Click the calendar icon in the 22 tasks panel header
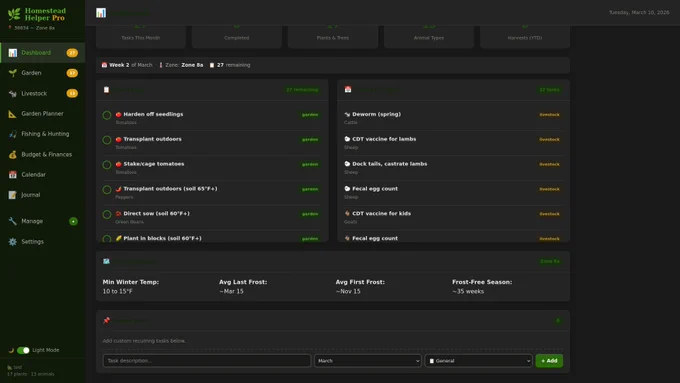680x383 pixels. tap(348, 89)
